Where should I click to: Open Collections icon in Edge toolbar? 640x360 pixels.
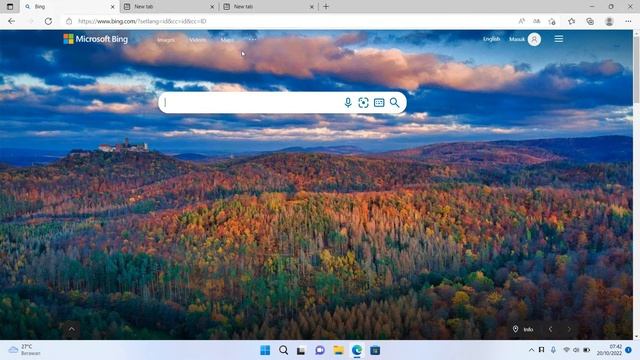point(590,21)
